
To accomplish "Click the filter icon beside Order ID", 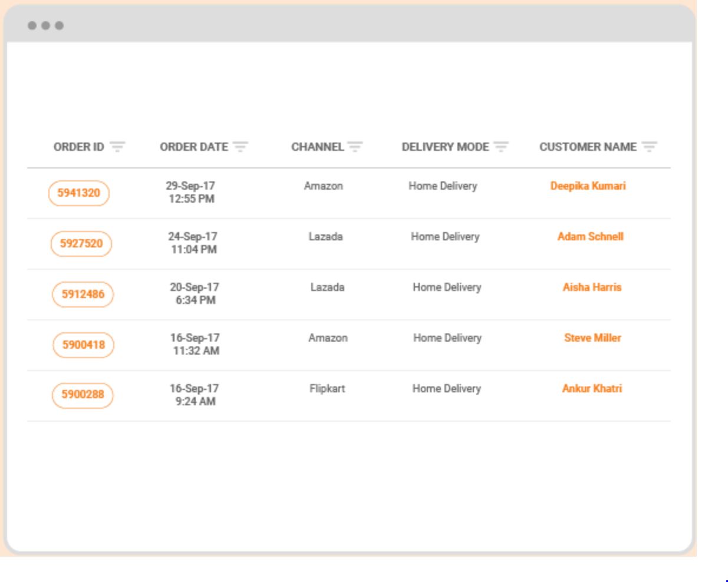I will click(x=118, y=147).
